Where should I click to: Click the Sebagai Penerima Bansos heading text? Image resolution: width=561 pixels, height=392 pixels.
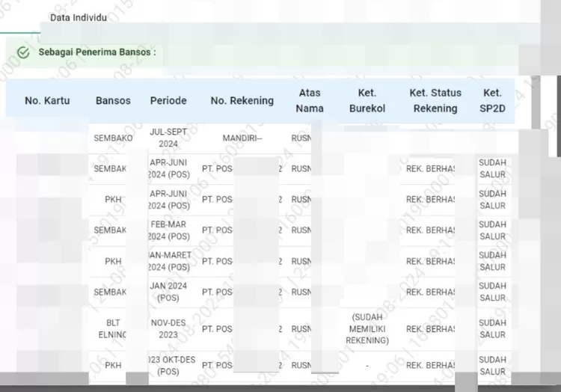[x=97, y=52]
